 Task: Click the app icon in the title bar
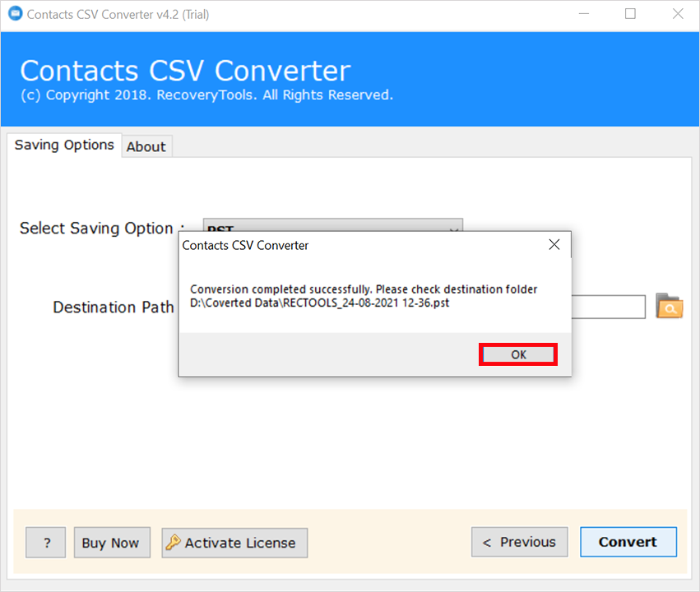pos(16,14)
